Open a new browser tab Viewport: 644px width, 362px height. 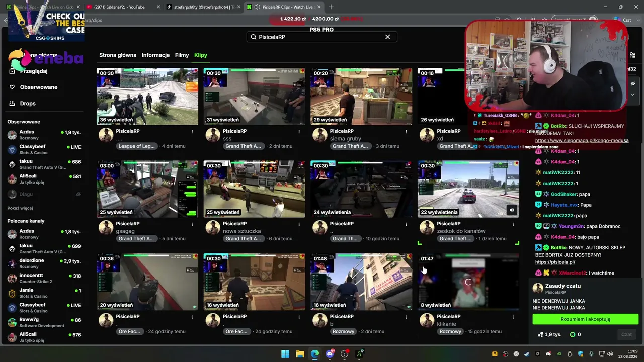(331, 7)
